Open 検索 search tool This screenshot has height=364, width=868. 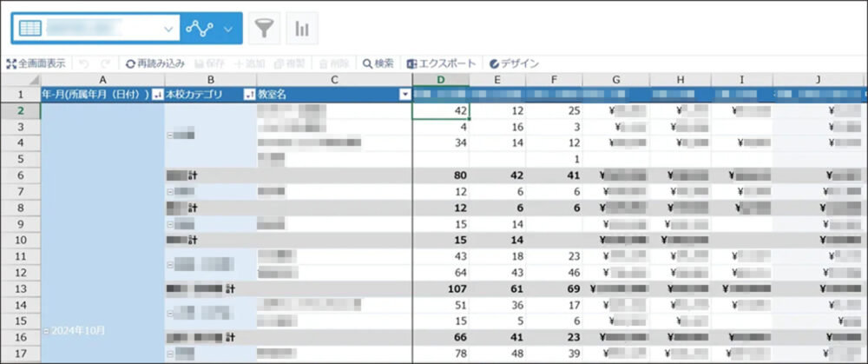[x=378, y=63]
